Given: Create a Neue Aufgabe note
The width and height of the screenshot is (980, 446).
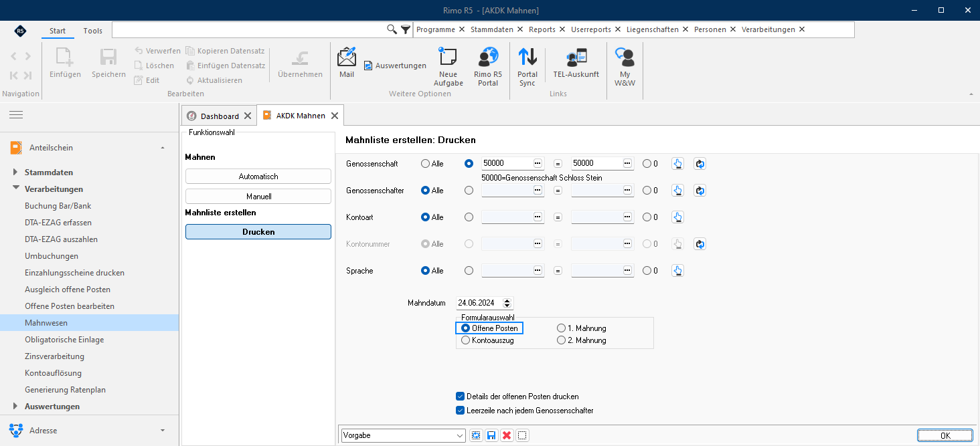Looking at the screenshot, I should (448, 67).
